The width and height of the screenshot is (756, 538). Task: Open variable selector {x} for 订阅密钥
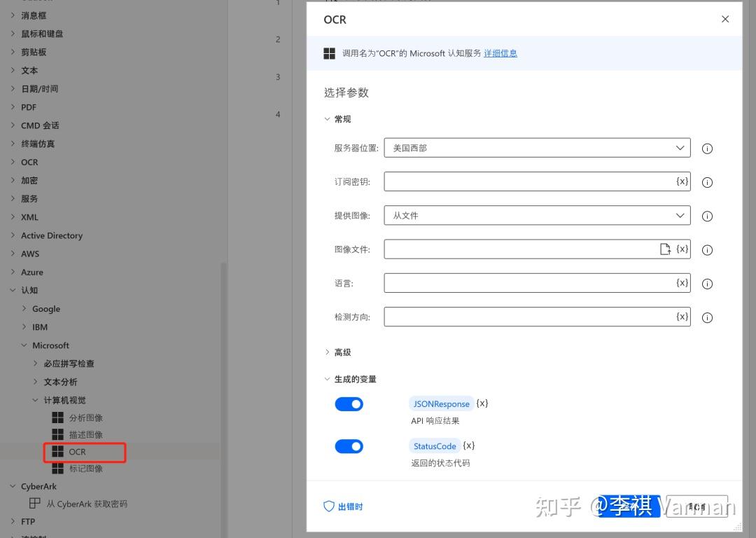(x=682, y=181)
